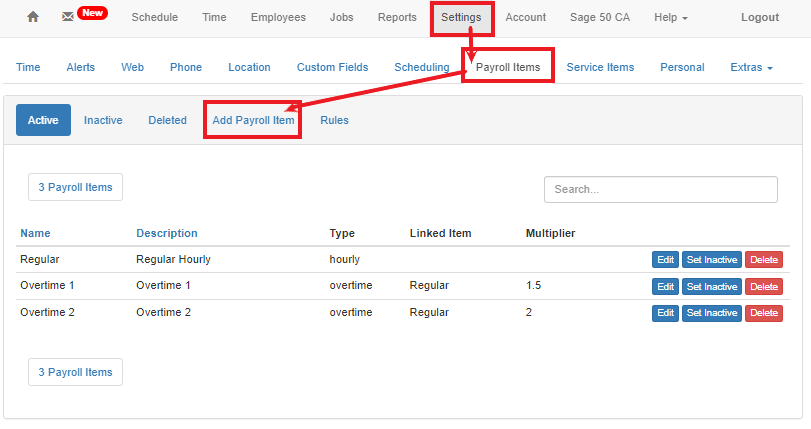Image resolution: width=811 pixels, height=429 pixels.
Task: Open Time in the top navigation bar
Action: (x=214, y=17)
